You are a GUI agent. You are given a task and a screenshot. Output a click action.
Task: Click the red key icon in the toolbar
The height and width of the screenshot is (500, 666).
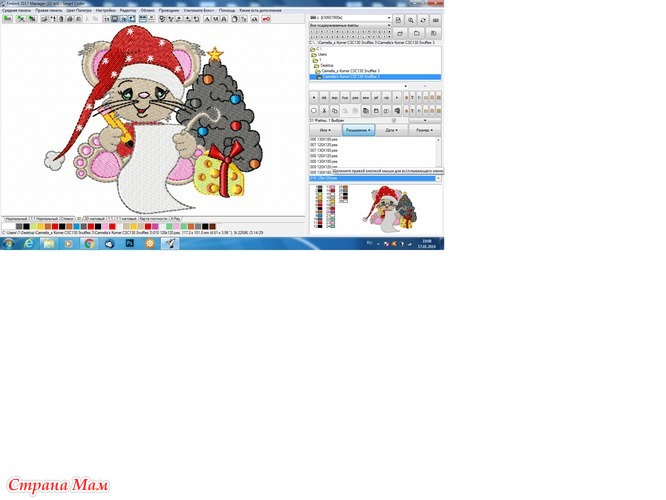266,19
